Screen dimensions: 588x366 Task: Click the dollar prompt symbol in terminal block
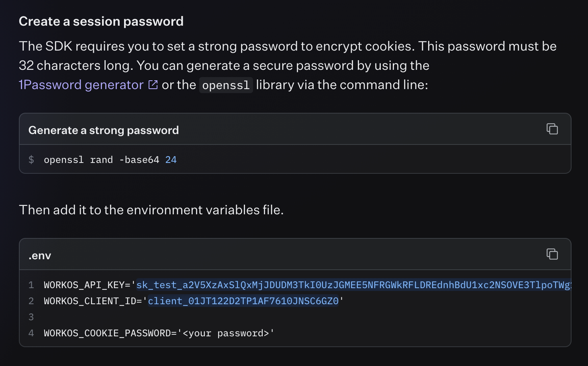tap(31, 160)
